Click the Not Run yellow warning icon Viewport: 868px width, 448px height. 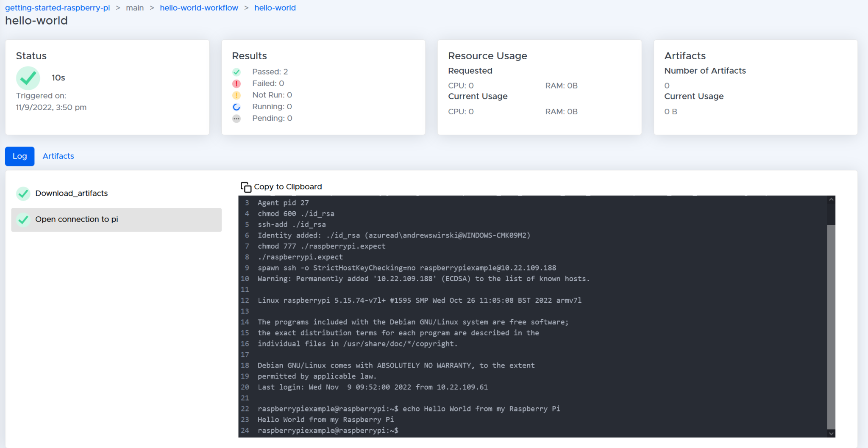[236, 95]
